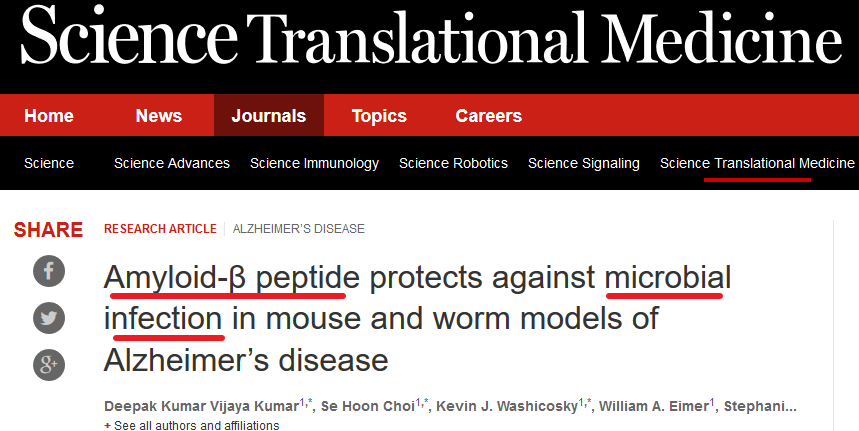Click the Science Translational Medicine header logo

(431, 36)
